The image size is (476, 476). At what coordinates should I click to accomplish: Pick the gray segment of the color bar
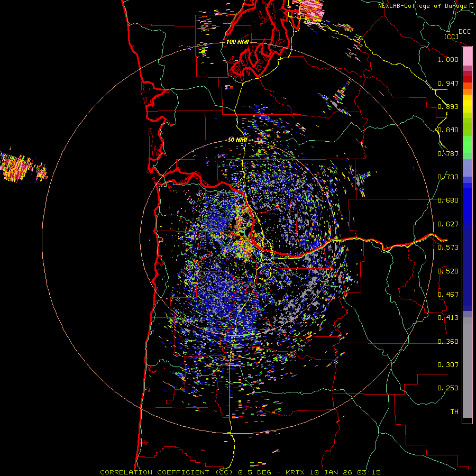[x=467, y=368]
